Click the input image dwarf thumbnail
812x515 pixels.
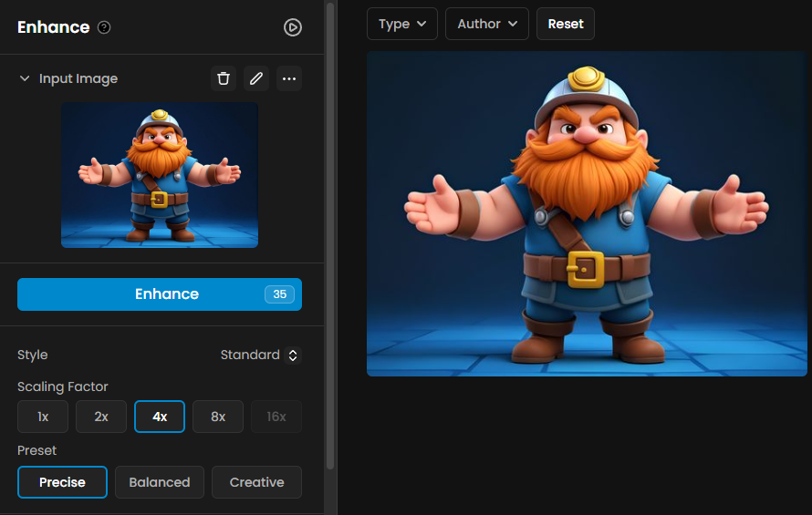(160, 174)
